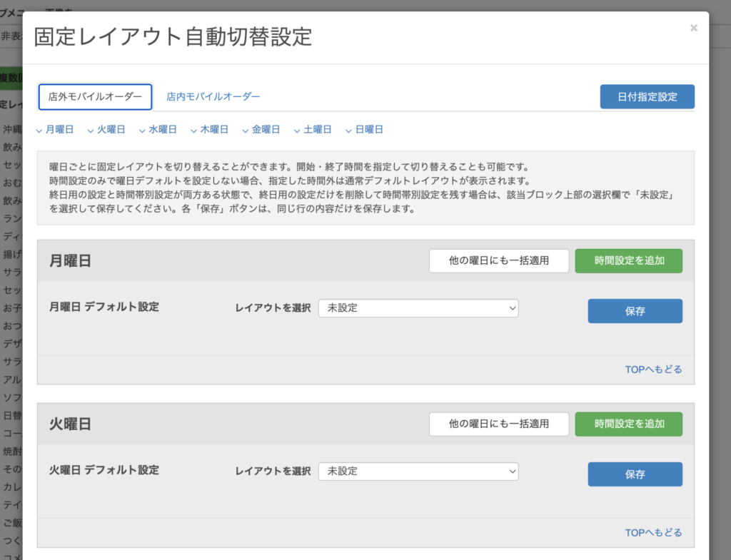Click TOPへもどる under Monday block
731x560 pixels.
[x=653, y=370]
